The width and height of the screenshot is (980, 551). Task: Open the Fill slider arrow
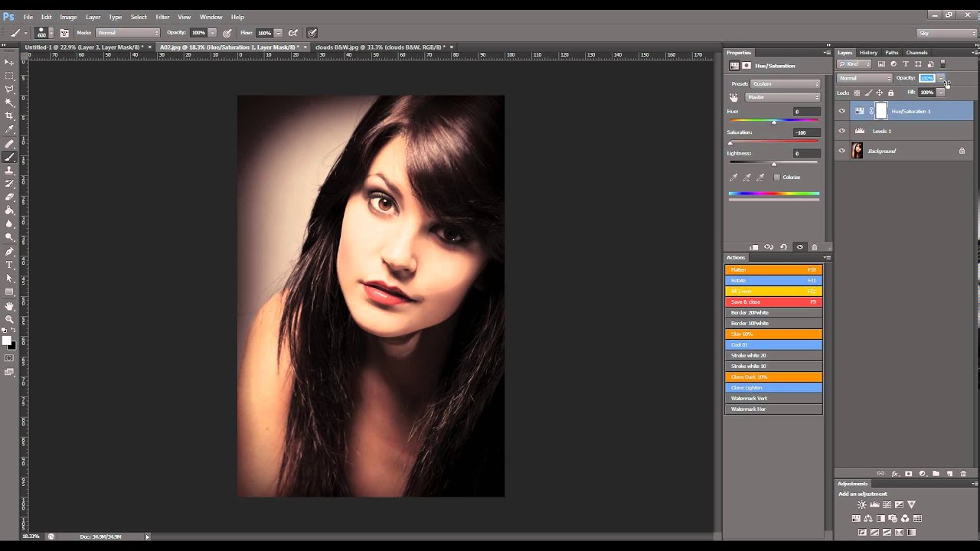tap(941, 93)
